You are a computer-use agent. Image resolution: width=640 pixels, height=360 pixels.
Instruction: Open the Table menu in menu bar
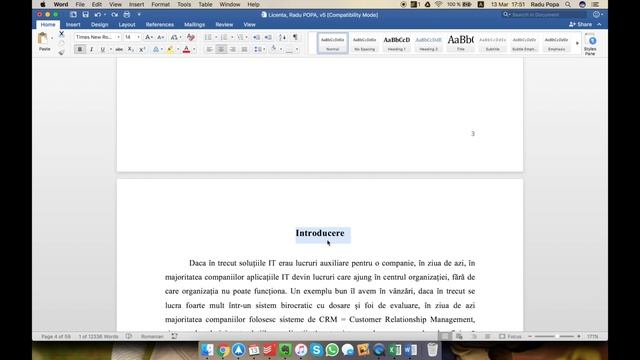205,4
